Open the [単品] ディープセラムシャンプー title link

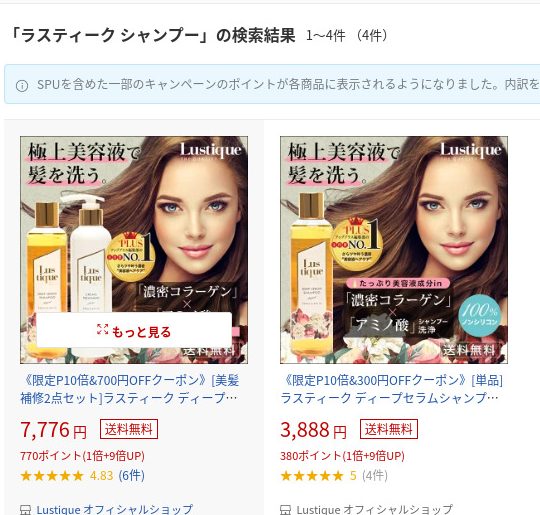(x=392, y=389)
